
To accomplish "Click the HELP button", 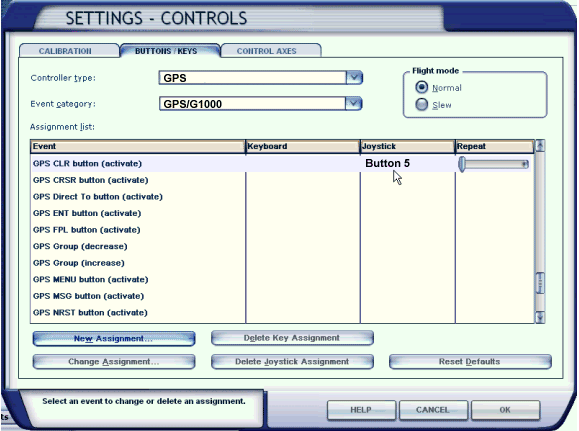I will (x=361, y=410).
